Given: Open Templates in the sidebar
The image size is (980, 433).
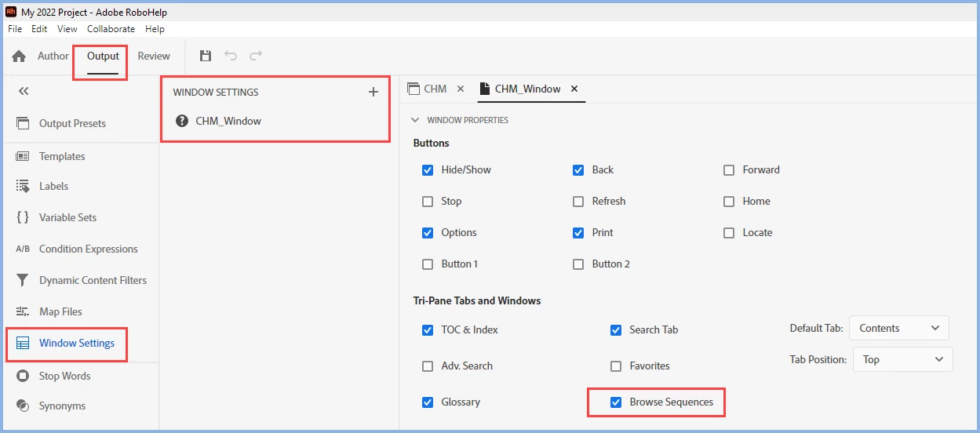Looking at the screenshot, I should (62, 156).
